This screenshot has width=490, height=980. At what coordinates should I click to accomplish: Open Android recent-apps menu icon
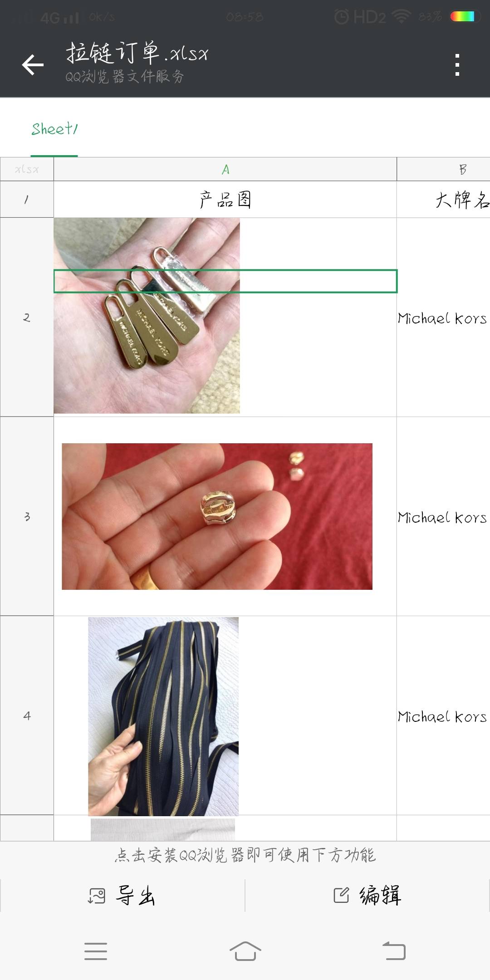click(96, 951)
